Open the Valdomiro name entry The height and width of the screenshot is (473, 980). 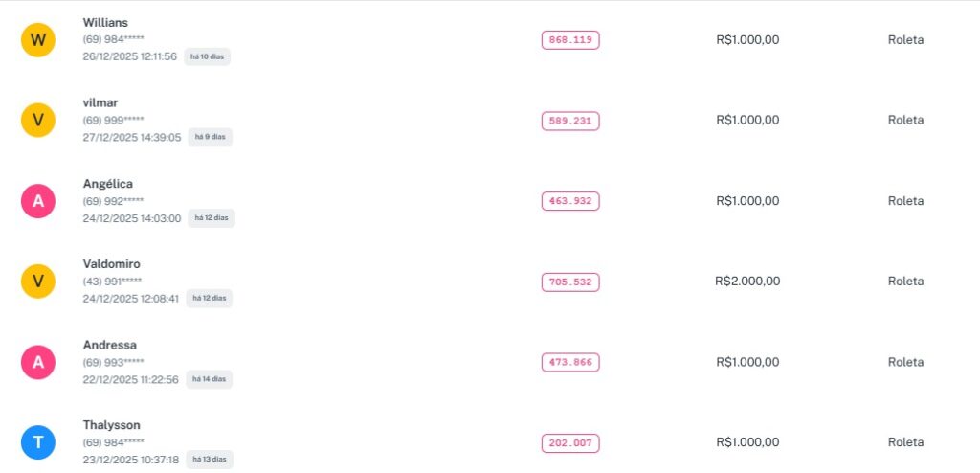112,264
